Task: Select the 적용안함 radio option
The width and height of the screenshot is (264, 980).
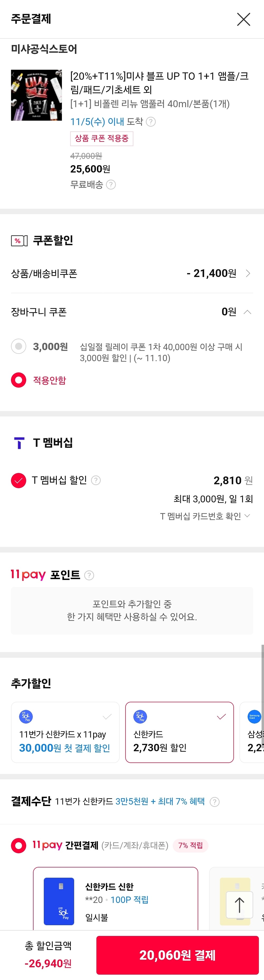Action: coord(19,380)
